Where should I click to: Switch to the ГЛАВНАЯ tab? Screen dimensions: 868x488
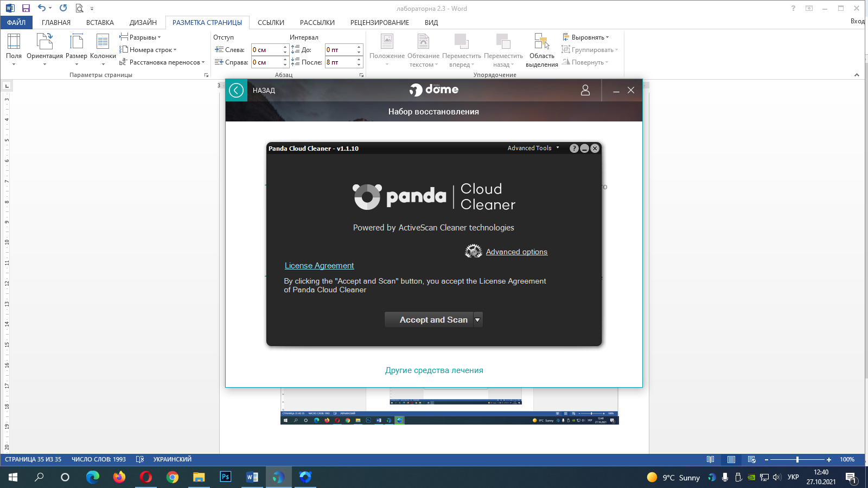point(56,22)
